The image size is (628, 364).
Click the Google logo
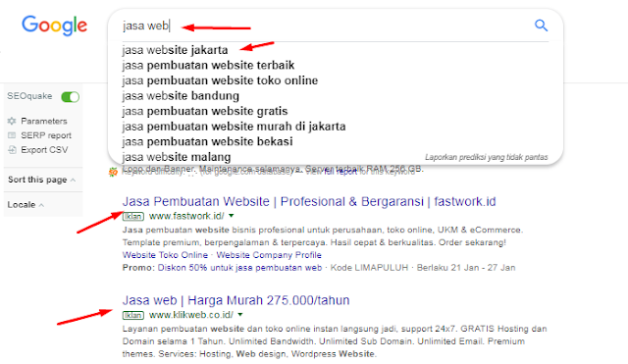[55, 26]
